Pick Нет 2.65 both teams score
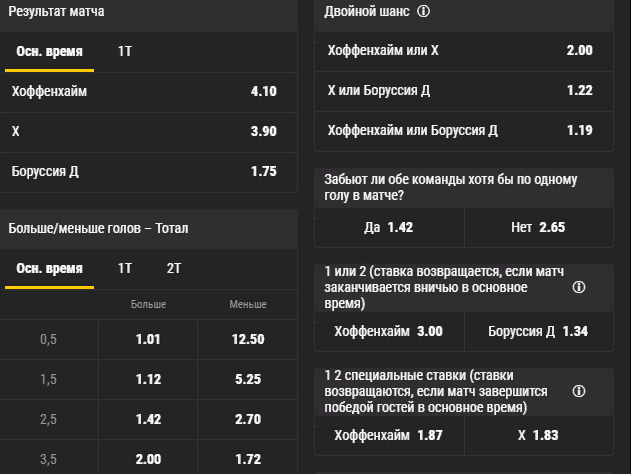The width and height of the screenshot is (631, 474). (x=537, y=227)
